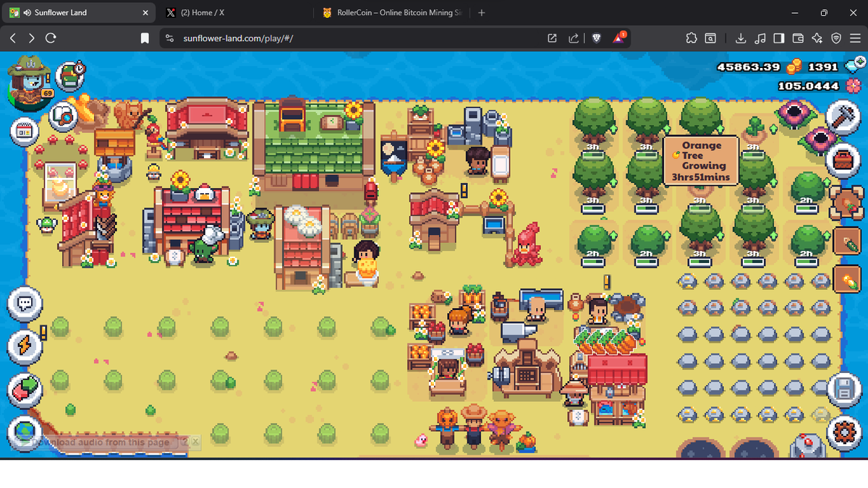The image size is (868, 488).
Task: Click the pink flower token icon
Action: click(854, 86)
